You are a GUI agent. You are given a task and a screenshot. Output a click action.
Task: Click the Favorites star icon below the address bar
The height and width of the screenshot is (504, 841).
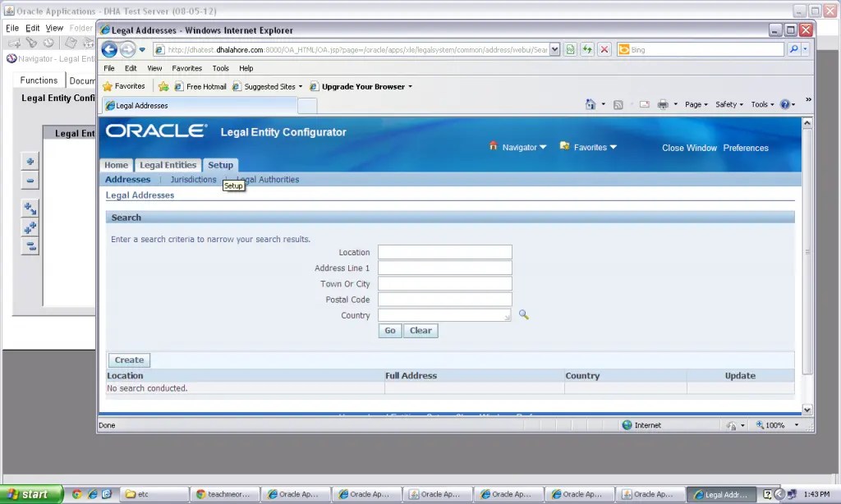click(109, 85)
